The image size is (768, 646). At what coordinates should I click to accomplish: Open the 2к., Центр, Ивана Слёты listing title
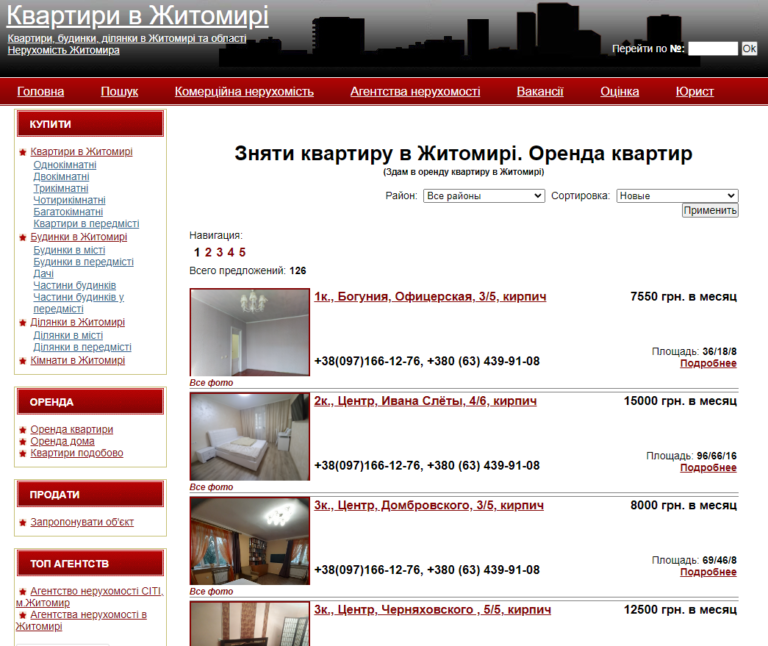click(x=425, y=401)
